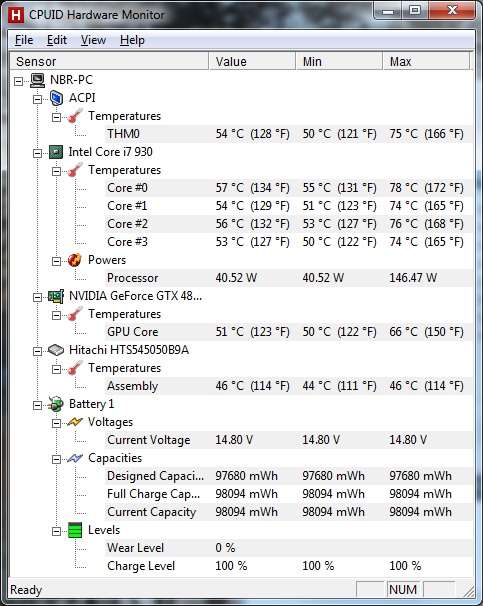This screenshot has width=483, height=606.
Task: Open the File menu
Action: [x=24, y=40]
